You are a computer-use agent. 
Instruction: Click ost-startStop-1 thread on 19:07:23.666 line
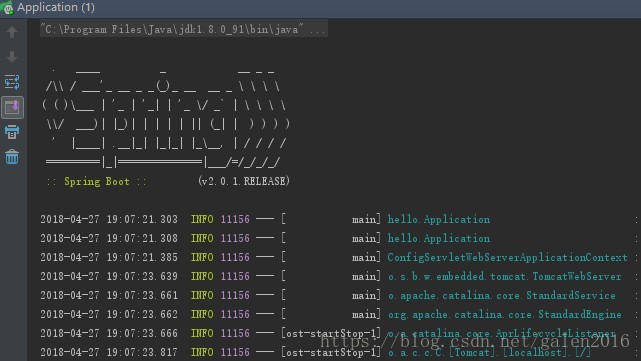pyautogui.click(x=331, y=333)
